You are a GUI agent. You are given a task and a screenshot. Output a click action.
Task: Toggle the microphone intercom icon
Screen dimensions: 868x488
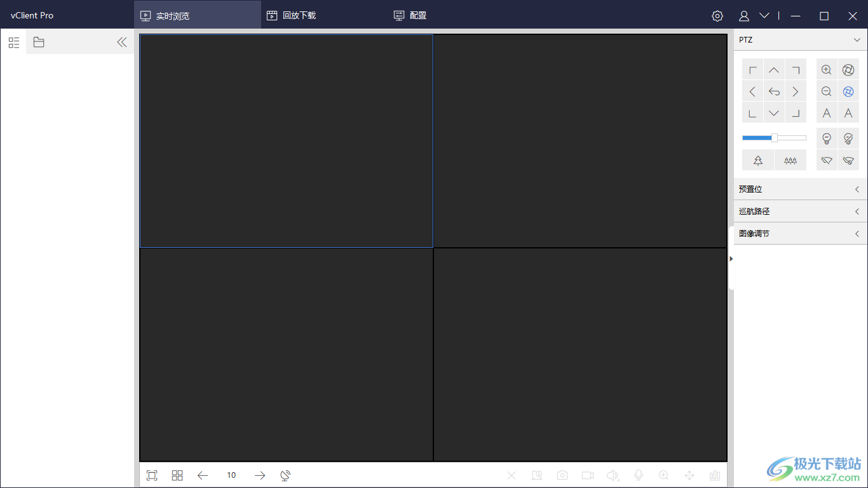coord(639,475)
